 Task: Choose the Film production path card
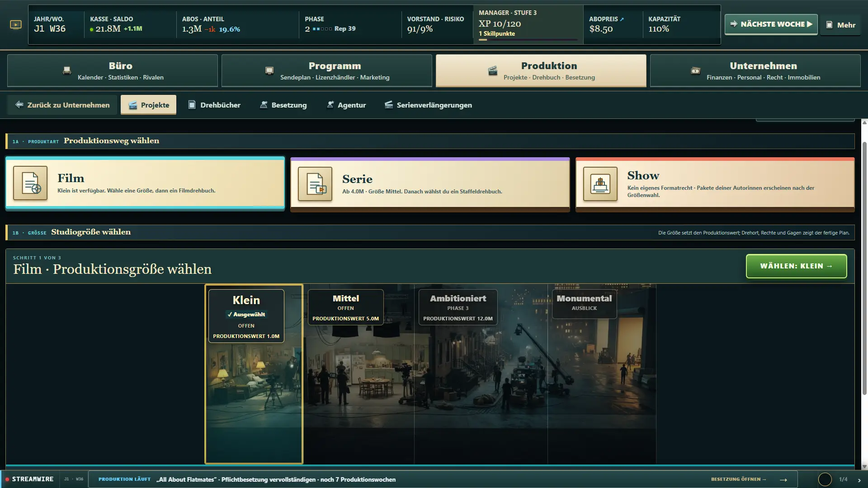point(145,183)
